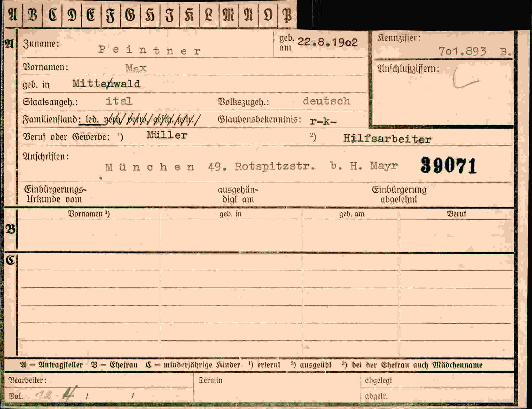The width and height of the screenshot is (532, 409).
Task: Click the 'Bearbeiter:' label
Action: click(x=27, y=380)
